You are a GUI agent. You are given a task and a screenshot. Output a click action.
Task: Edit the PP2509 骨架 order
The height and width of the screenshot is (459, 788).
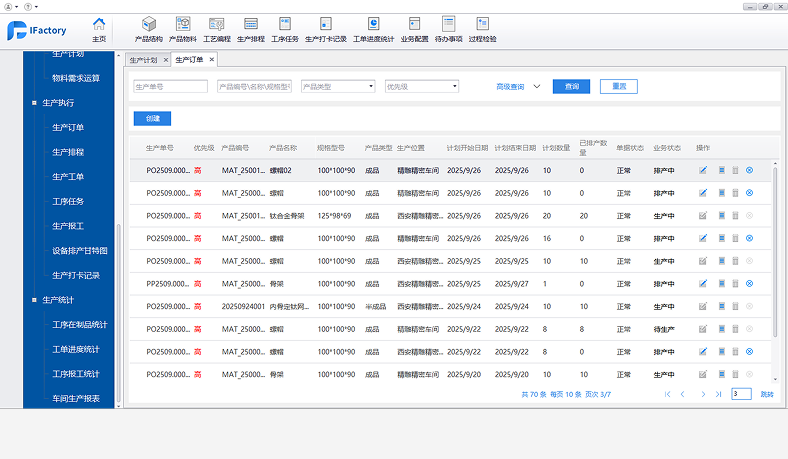click(x=703, y=284)
